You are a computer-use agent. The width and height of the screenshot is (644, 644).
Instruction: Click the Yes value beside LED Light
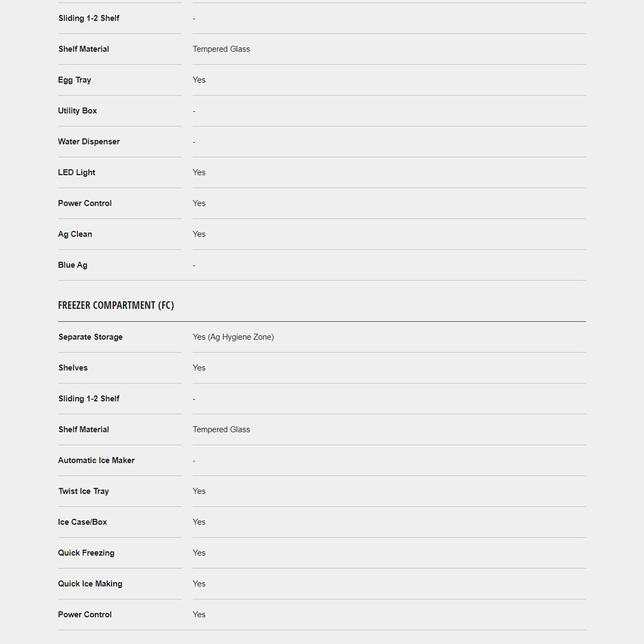point(199,172)
